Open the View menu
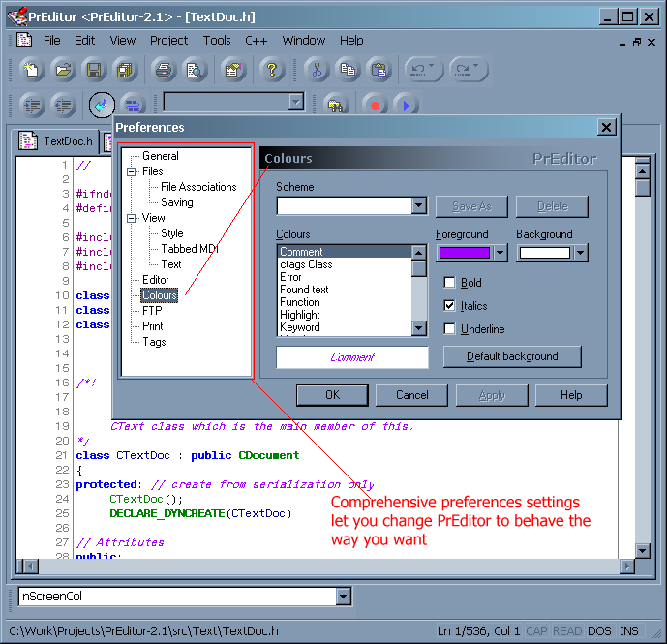The image size is (667, 644). [x=123, y=41]
